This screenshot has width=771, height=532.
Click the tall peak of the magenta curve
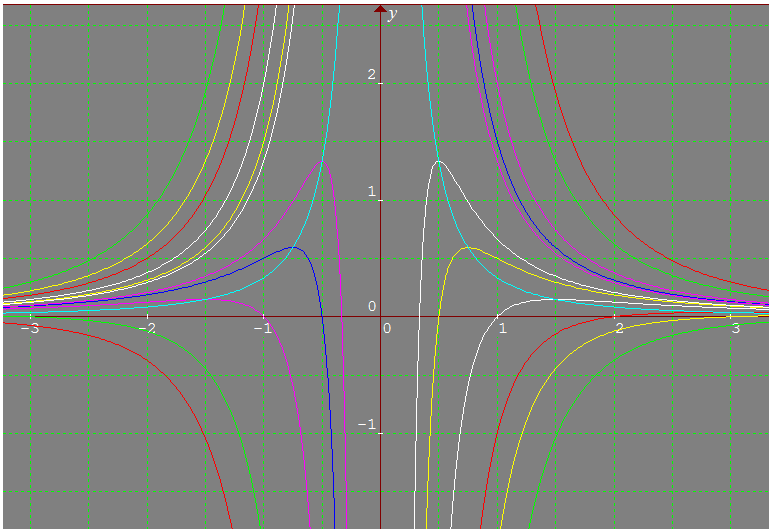pyautogui.click(x=322, y=161)
